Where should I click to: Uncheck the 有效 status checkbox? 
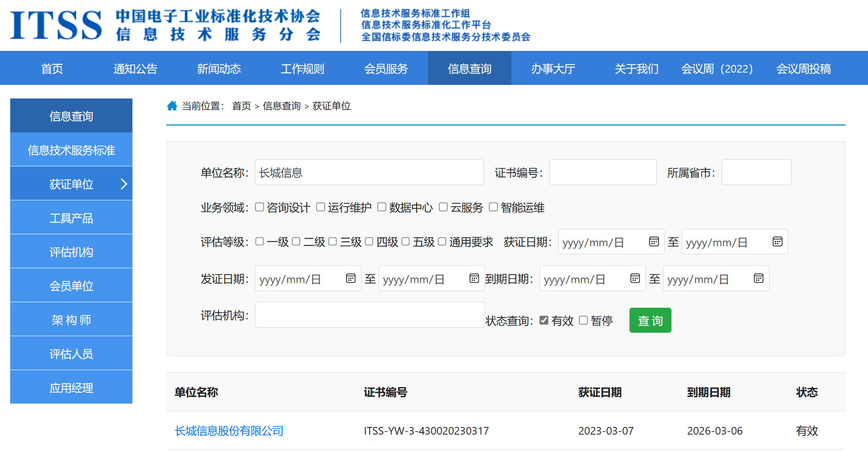coord(544,320)
